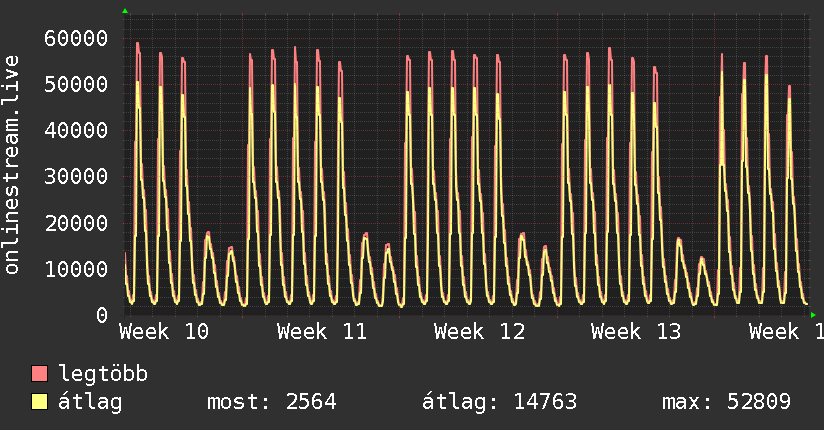Click the green arrow atop the y-axis

point(125,11)
